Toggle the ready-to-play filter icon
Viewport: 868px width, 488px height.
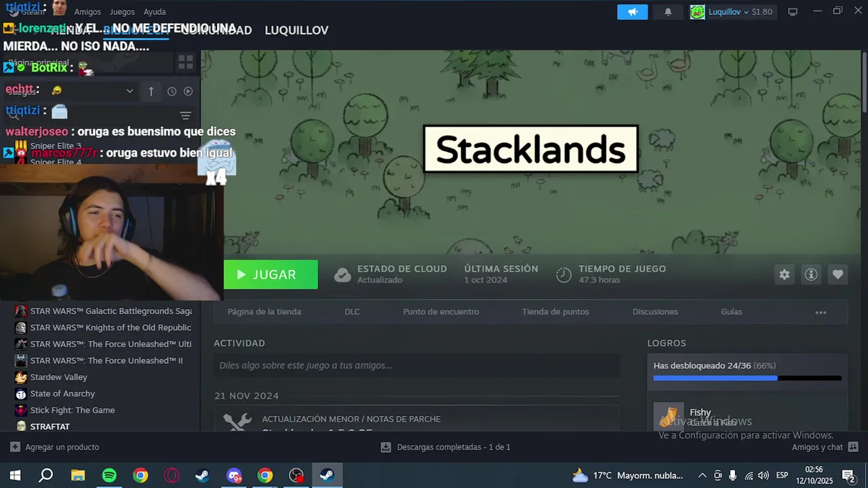[189, 91]
